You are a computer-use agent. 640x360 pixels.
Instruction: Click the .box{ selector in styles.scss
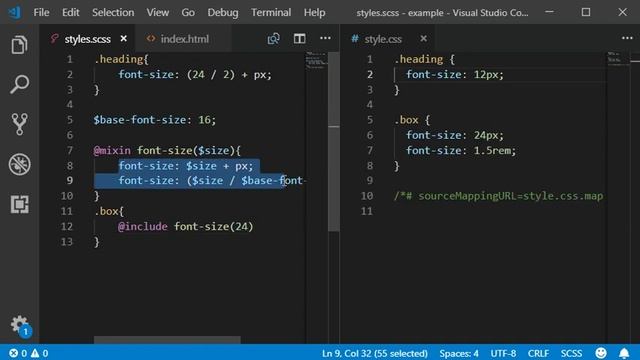[109, 211]
